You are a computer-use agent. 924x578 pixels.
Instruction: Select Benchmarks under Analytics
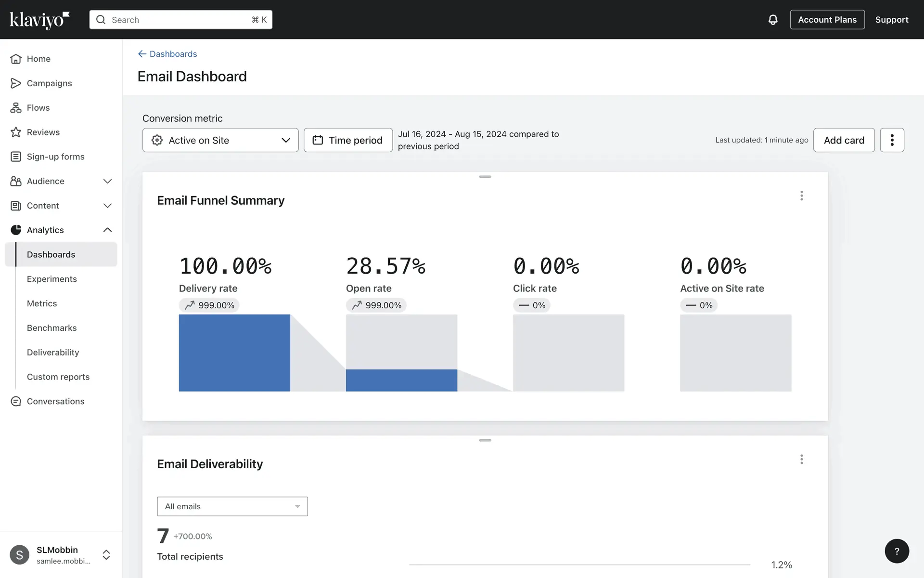pos(51,328)
